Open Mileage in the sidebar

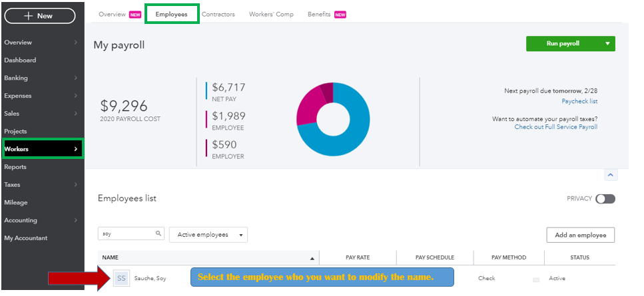tap(15, 202)
